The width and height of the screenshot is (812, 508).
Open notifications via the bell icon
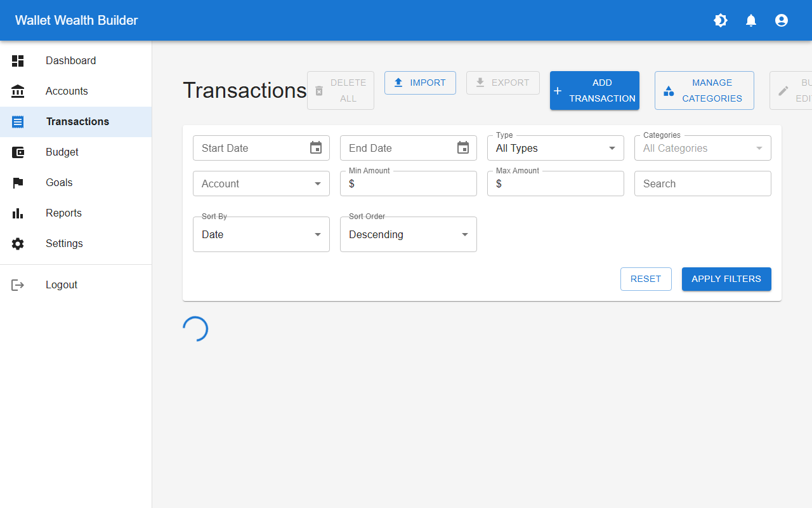click(x=750, y=20)
